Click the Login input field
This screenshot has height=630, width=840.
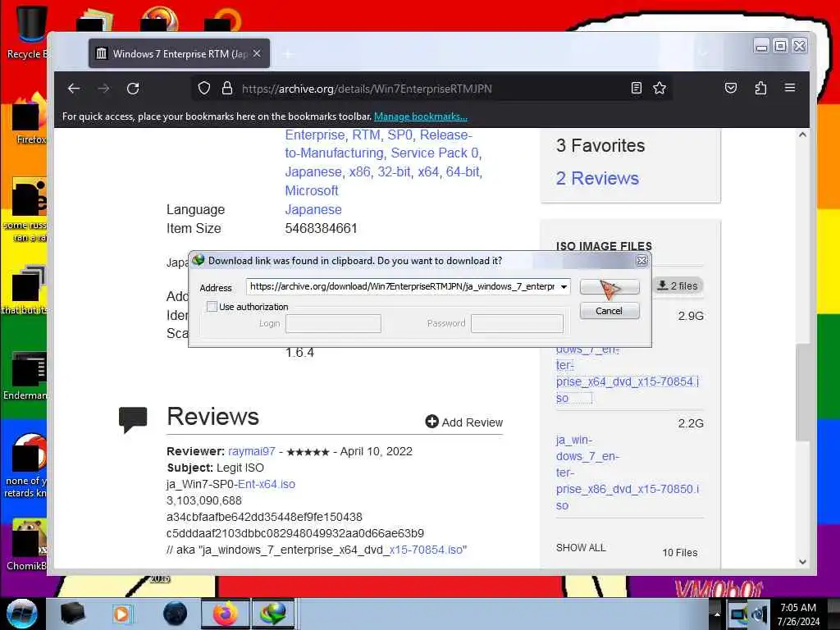tap(333, 323)
